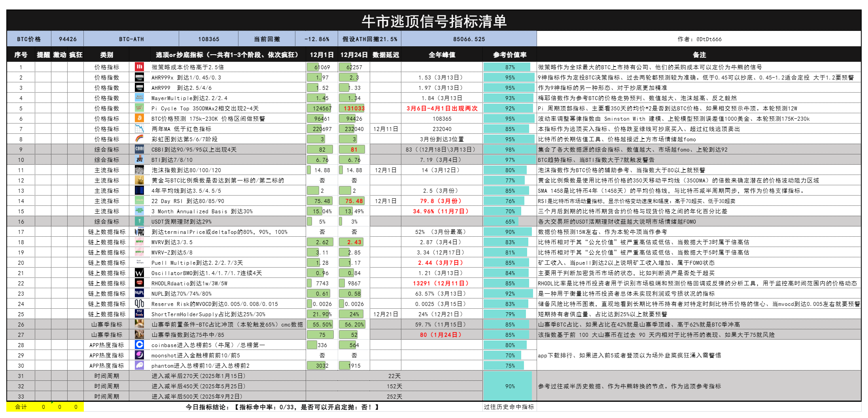The width and height of the screenshot is (868, 418).
Task: Click the rainbow chart indicator icon
Action: [x=139, y=139]
